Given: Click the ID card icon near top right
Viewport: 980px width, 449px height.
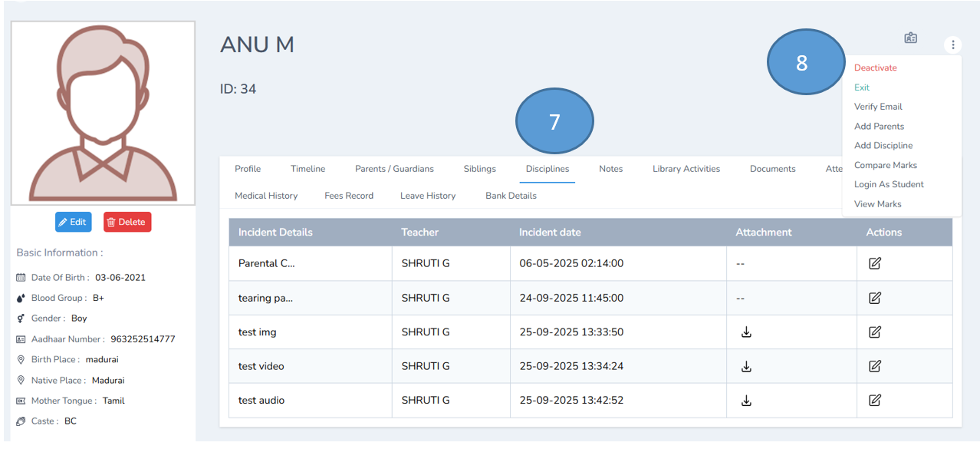Looking at the screenshot, I should pyautogui.click(x=911, y=36).
